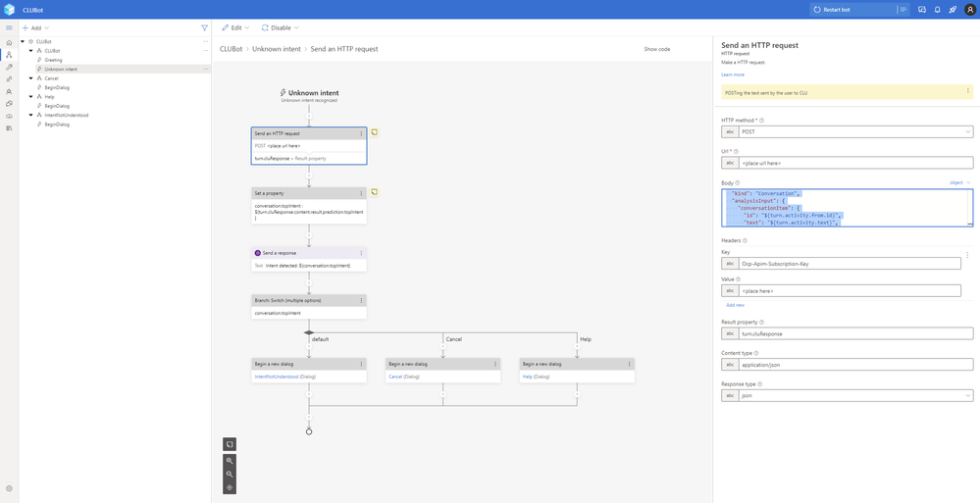Click abc type selector of the Url field
The image size is (980, 503).
[x=730, y=163]
